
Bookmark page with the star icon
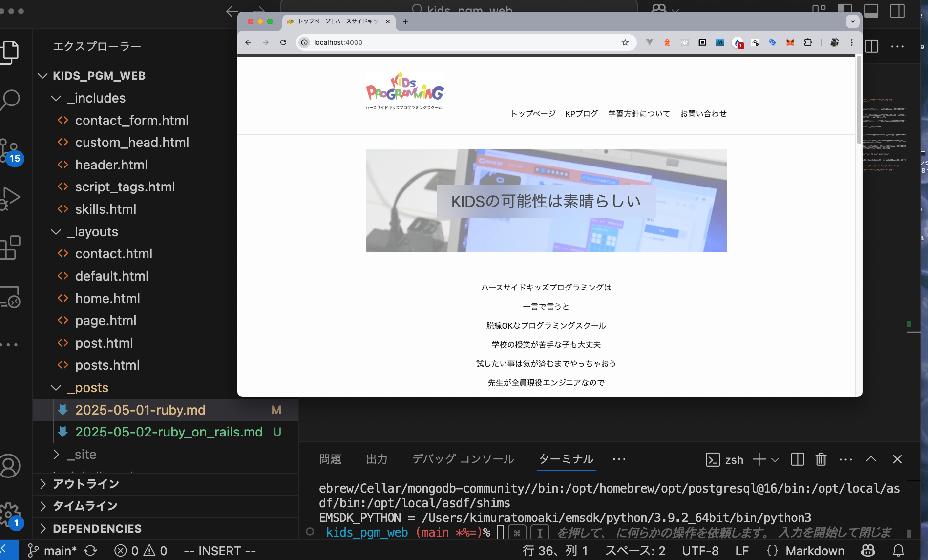[x=625, y=42]
